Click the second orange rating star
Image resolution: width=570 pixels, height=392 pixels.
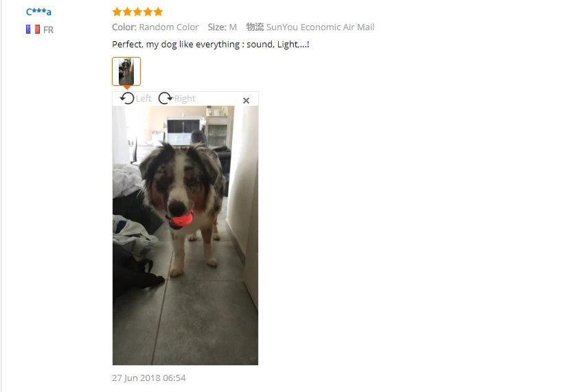(127, 12)
